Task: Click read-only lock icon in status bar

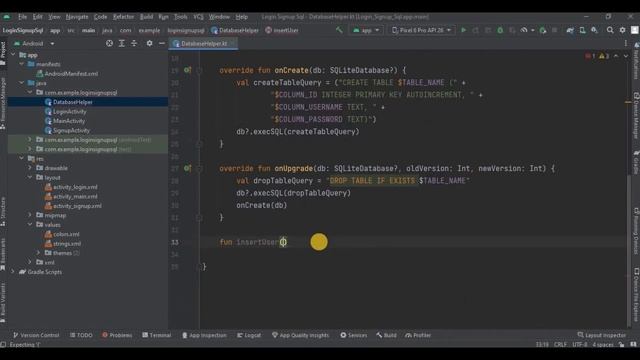Action: click(622, 344)
